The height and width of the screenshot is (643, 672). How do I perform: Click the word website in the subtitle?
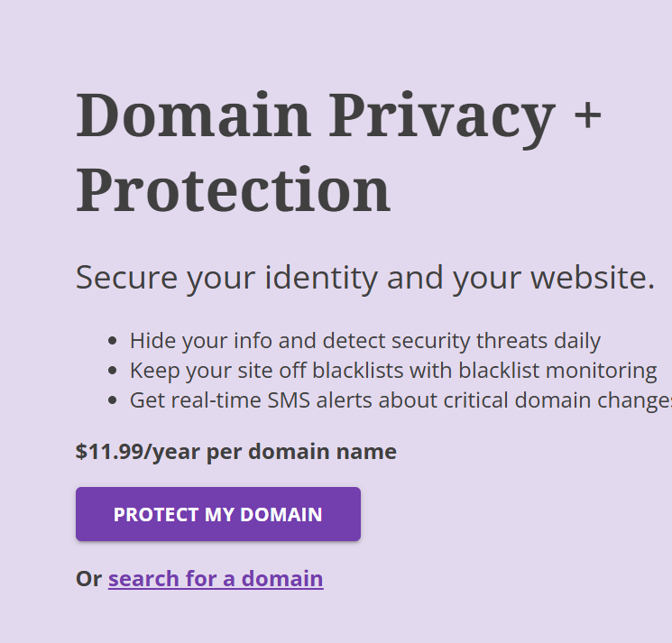point(593,278)
